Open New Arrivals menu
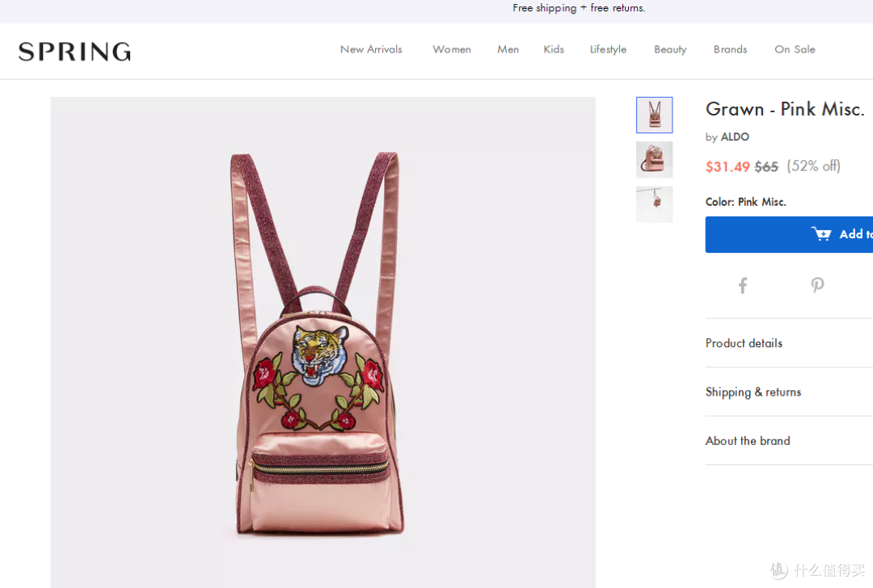873x588 pixels. tap(371, 49)
